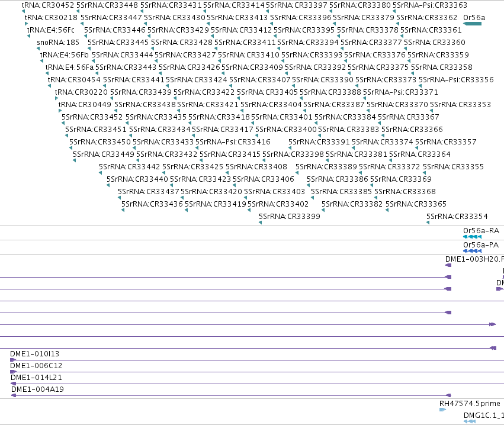Click the 5SrRNA:CR33408 label
Screen dimensions: 504x425
pyautogui.click(x=256, y=167)
